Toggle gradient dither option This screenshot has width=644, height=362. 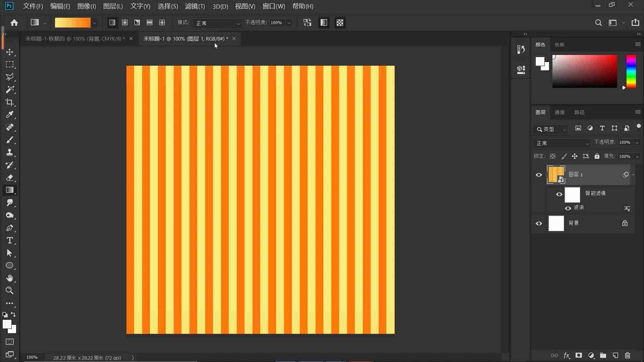[x=324, y=22]
